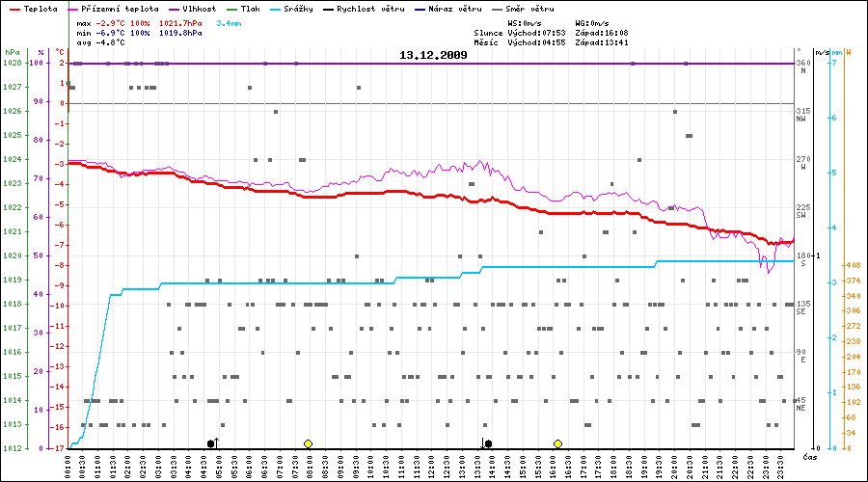Select the Směr větru legend label
The width and height of the screenshot is (868, 482).
[529, 9]
